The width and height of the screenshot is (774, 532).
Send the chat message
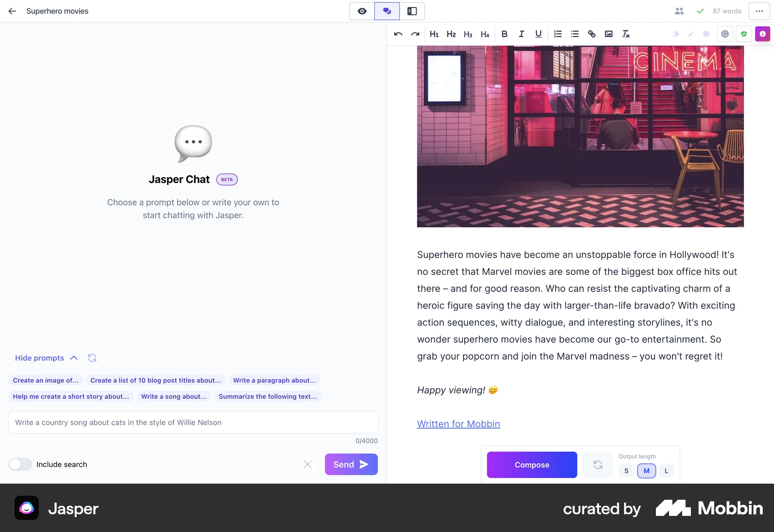[351, 464]
